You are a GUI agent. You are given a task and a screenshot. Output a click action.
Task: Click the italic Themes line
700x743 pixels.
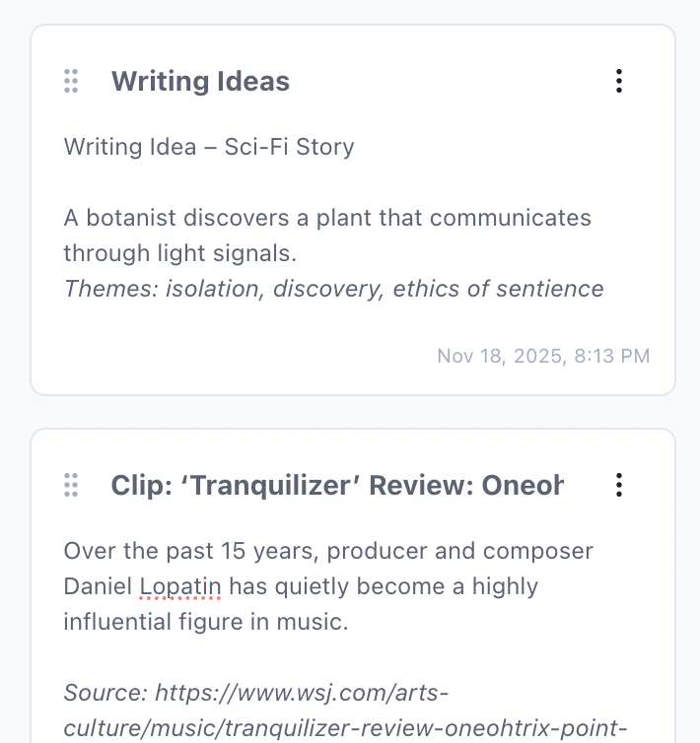coord(333,289)
